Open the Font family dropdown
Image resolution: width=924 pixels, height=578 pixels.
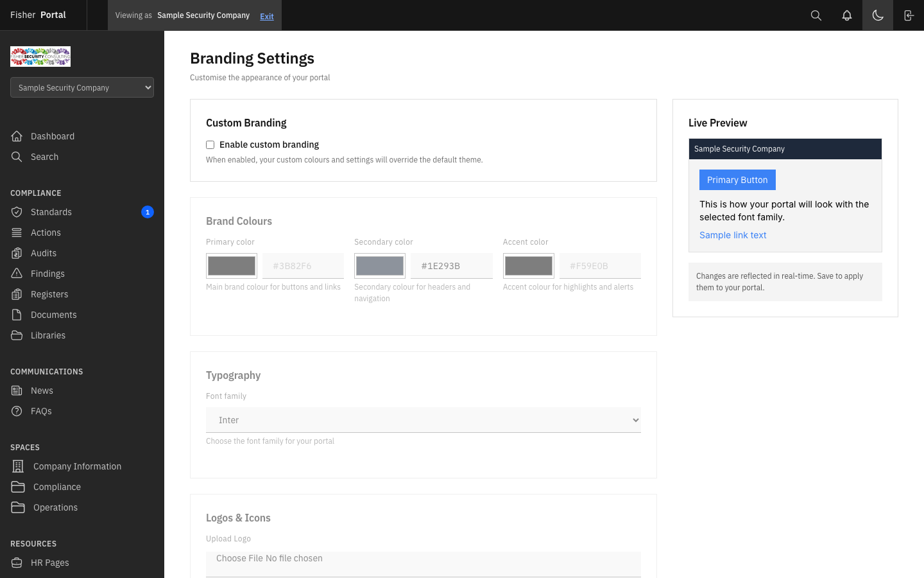point(423,419)
